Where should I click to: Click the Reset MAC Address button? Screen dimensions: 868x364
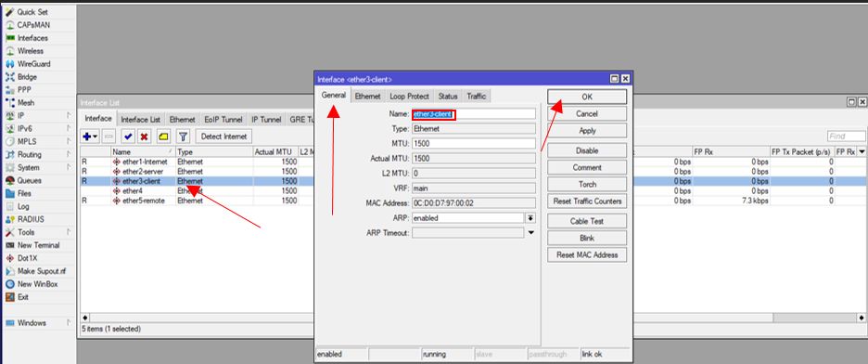tap(587, 254)
